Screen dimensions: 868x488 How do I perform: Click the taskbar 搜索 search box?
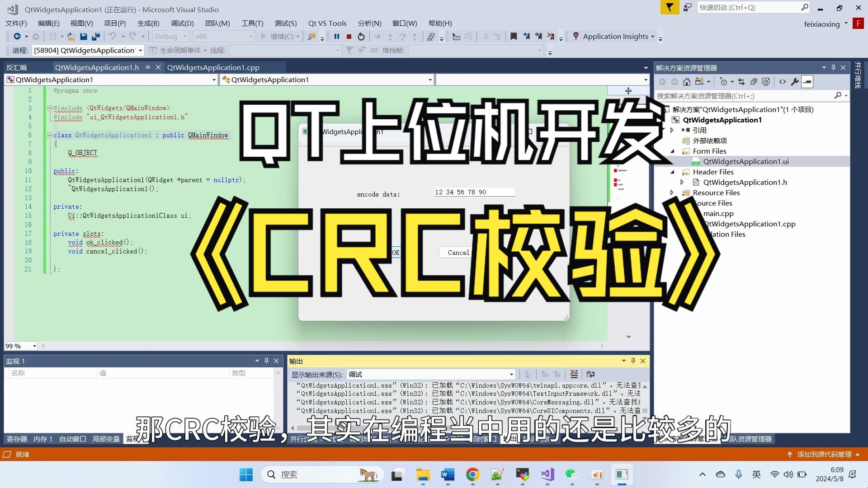coord(323,474)
